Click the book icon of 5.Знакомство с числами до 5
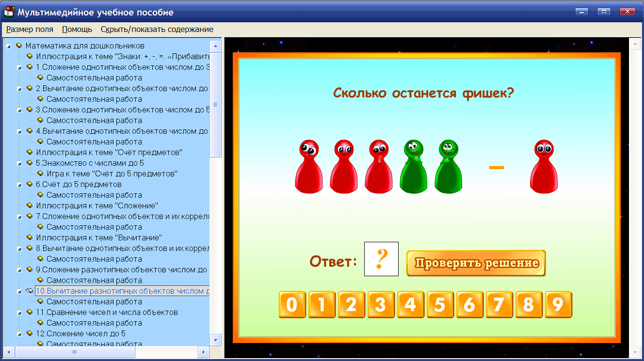This screenshot has width=644, height=361. point(30,163)
